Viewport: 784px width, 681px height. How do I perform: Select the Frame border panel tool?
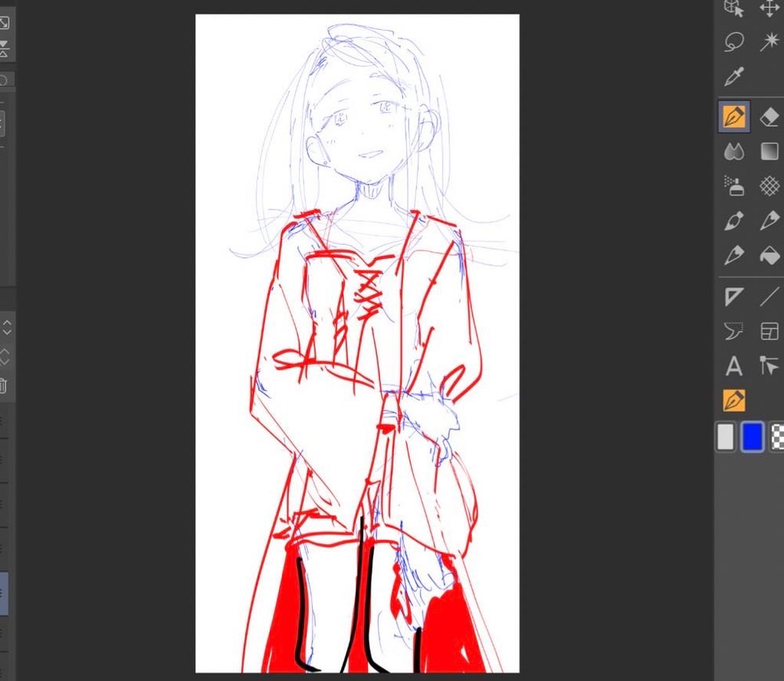pos(770,331)
